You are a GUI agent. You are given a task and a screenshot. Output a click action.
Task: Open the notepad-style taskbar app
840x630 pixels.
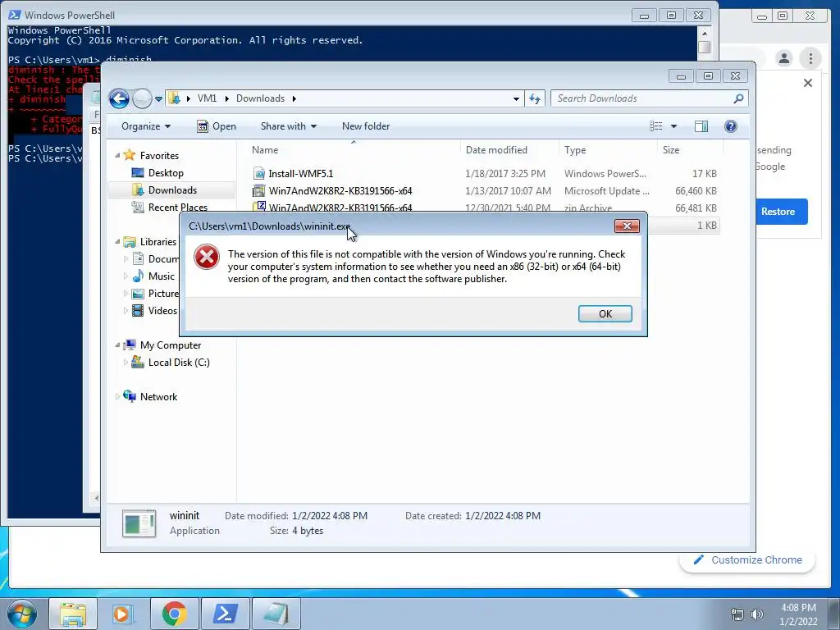(x=276, y=614)
